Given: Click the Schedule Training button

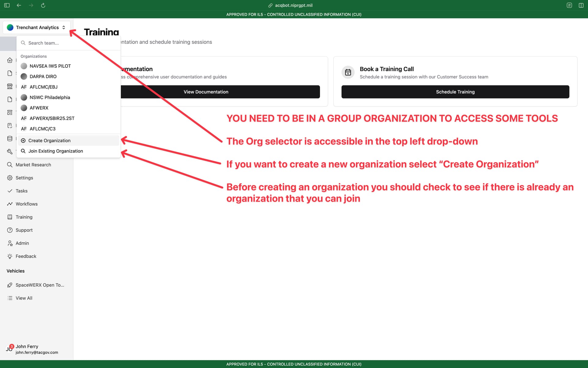Looking at the screenshot, I should (455, 92).
